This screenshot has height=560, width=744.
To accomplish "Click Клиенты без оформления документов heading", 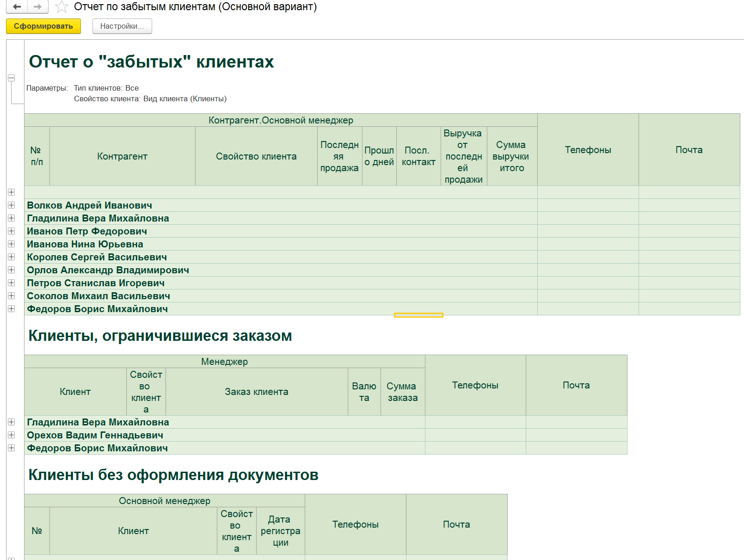I will click(173, 475).
